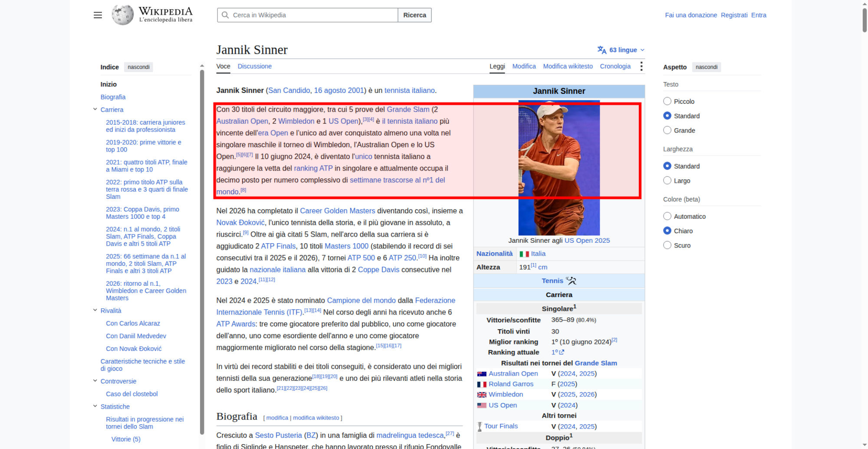Go to Inizio in the index
The image size is (868, 449).
pyautogui.click(x=108, y=84)
